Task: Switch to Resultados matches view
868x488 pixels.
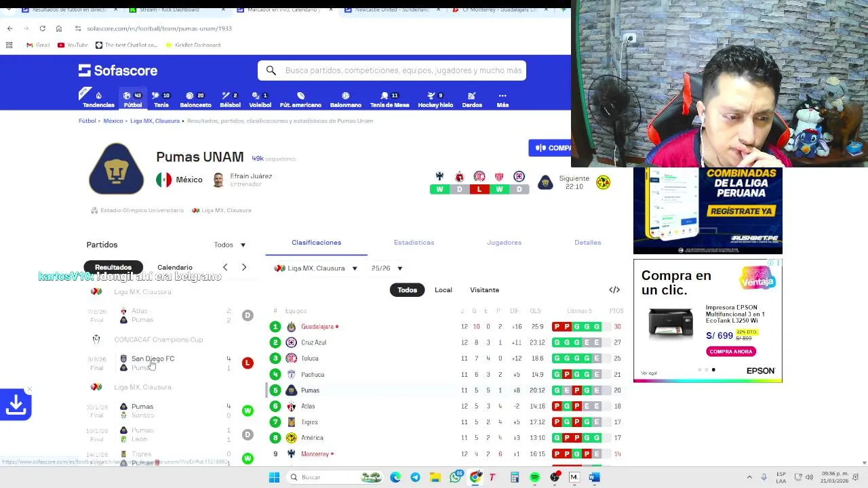Action: coord(113,267)
